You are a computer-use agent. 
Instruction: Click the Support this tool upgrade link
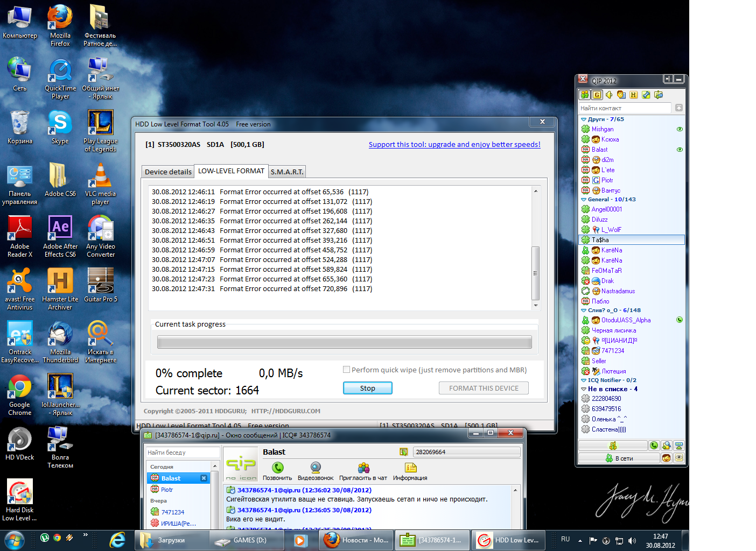[x=454, y=144]
